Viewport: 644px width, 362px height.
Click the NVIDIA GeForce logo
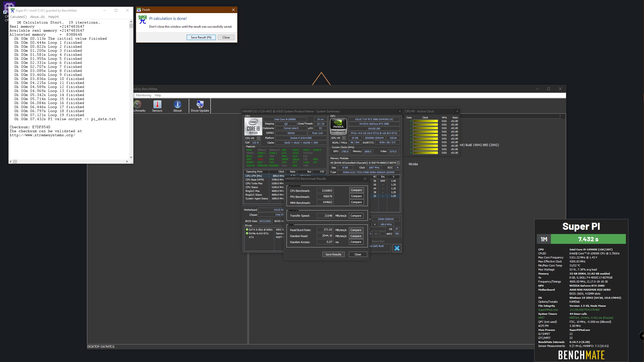338,126
